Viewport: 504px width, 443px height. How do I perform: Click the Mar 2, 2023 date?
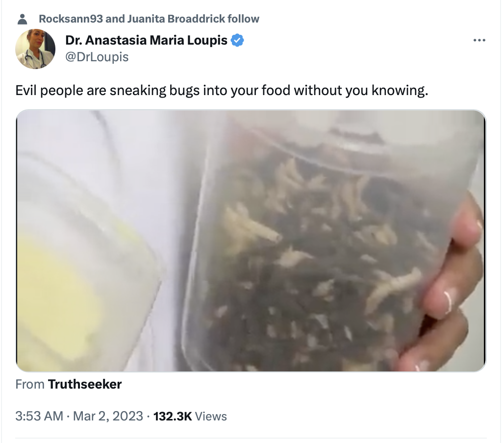pos(108,416)
